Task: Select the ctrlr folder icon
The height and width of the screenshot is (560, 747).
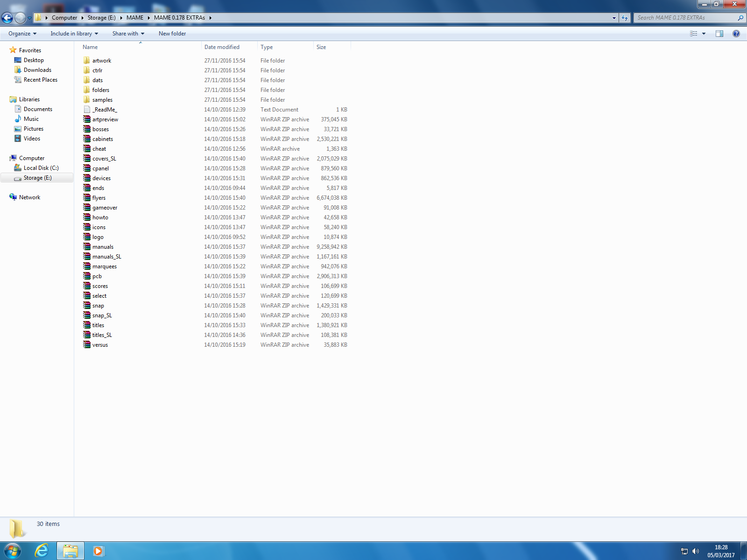Action: tap(87, 70)
